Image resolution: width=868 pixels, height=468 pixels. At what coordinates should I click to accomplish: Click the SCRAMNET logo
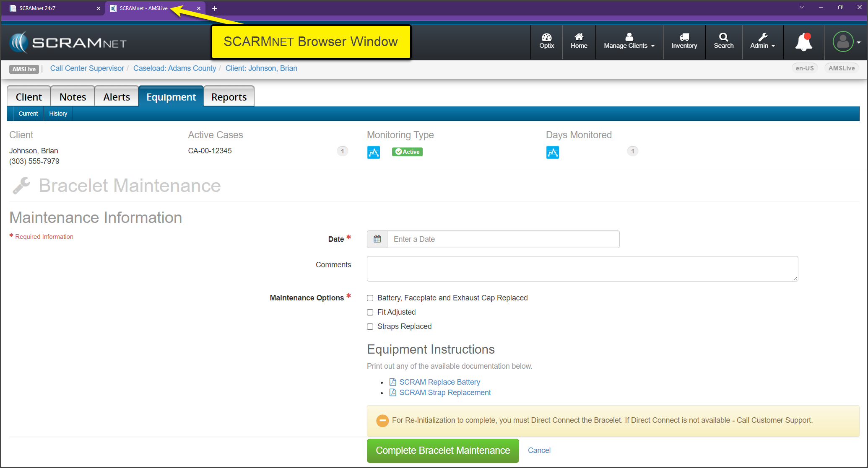coord(68,43)
